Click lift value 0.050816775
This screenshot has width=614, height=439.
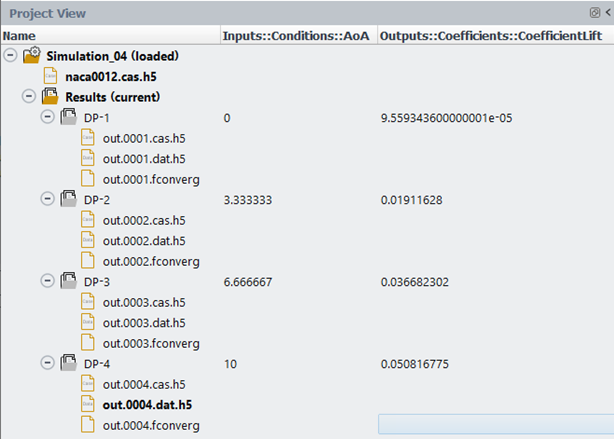pos(415,364)
